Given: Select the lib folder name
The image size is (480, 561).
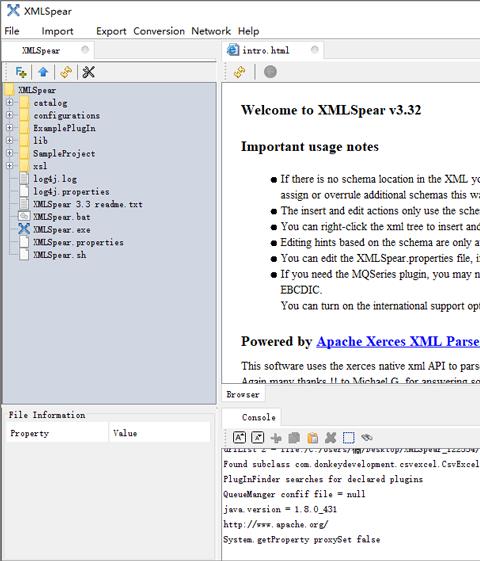Looking at the screenshot, I should tap(40, 140).
